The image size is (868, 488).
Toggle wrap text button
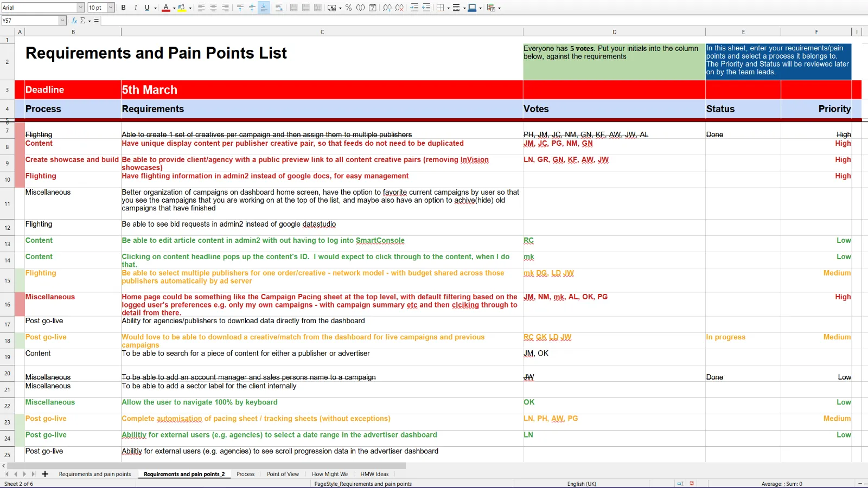coord(279,8)
